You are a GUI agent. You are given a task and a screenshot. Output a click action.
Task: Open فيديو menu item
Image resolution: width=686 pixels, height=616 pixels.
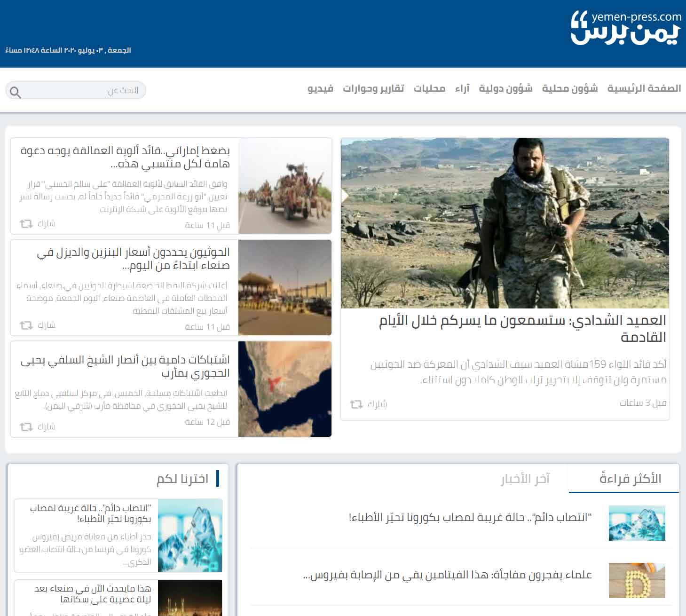320,88
